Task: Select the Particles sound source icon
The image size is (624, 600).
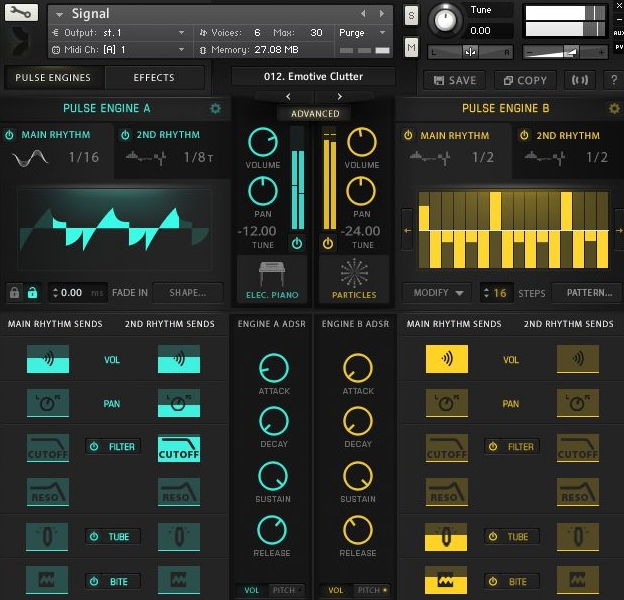Action: tap(354, 278)
